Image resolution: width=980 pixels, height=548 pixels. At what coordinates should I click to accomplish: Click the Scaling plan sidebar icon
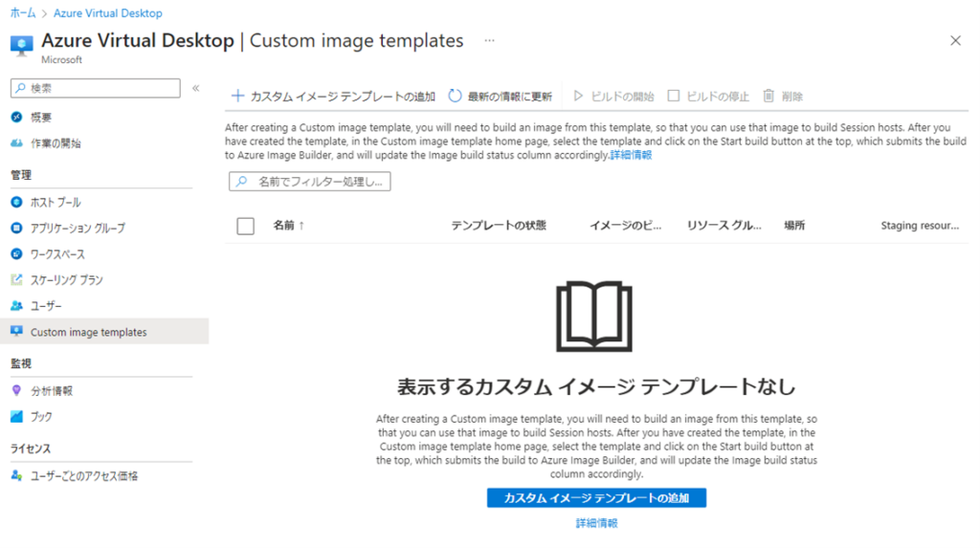coord(16,280)
